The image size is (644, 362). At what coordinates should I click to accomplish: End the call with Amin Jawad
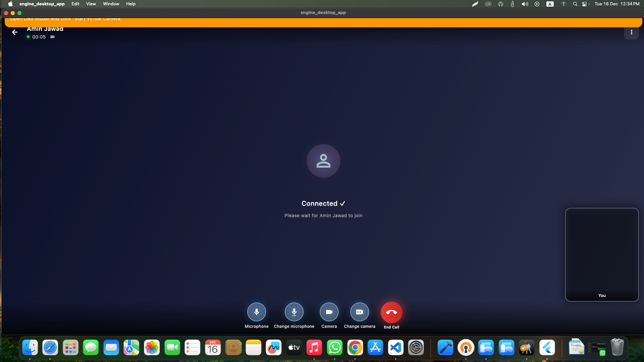point(391,312)
